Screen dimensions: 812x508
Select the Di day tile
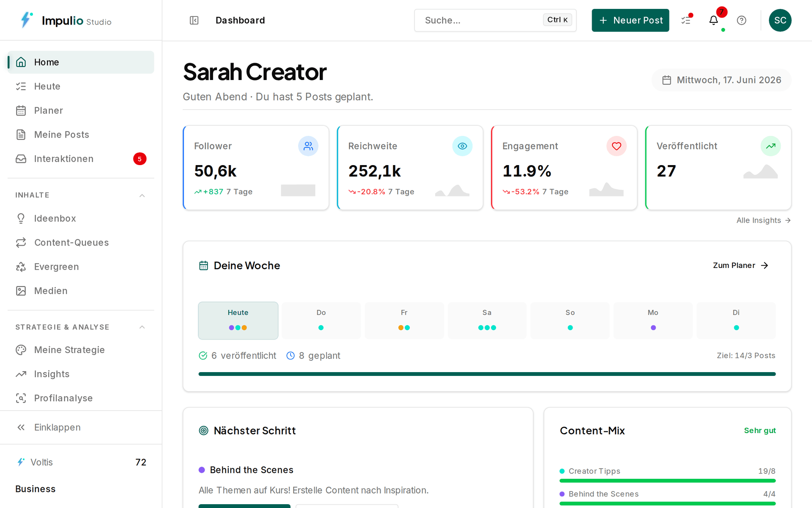coord(736,320)
